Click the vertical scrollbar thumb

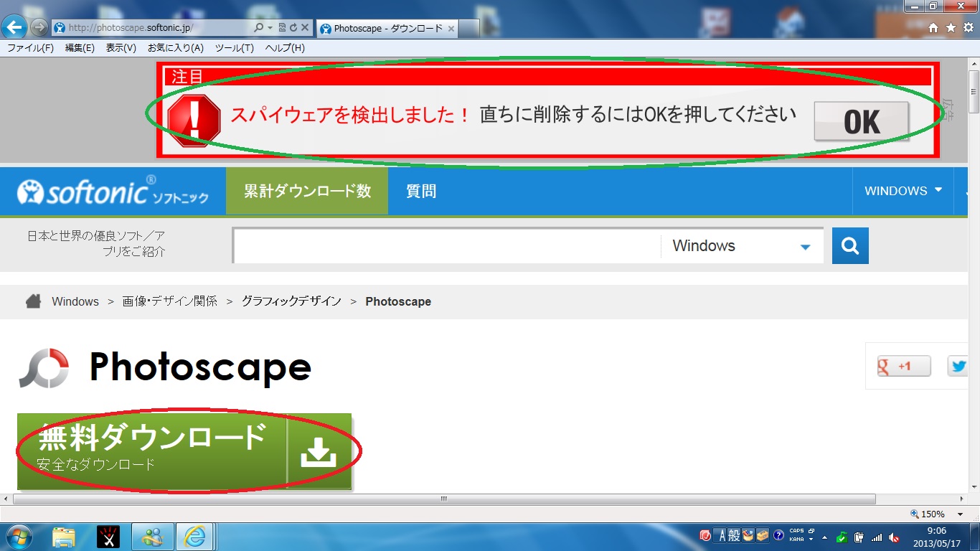(x=974, y=90)
